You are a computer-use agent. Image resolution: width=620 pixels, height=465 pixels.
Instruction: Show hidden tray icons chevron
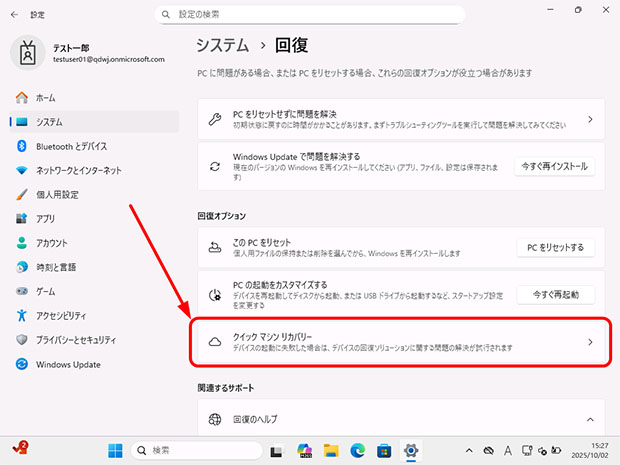(469, 450)
